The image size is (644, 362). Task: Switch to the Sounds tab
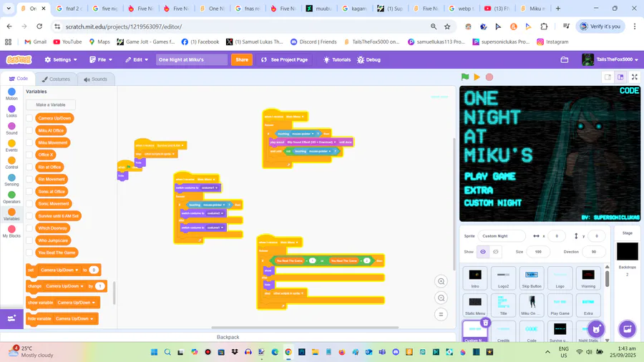tap(95, 79)
